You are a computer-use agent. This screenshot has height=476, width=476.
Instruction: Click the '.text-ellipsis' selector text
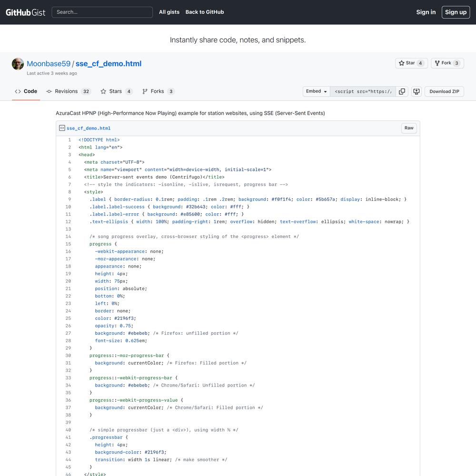109,222
